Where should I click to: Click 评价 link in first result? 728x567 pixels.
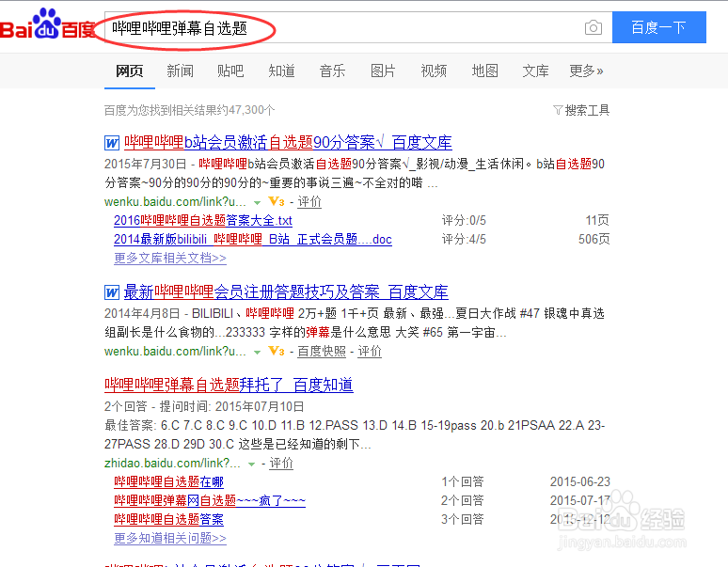pos(309,201)
